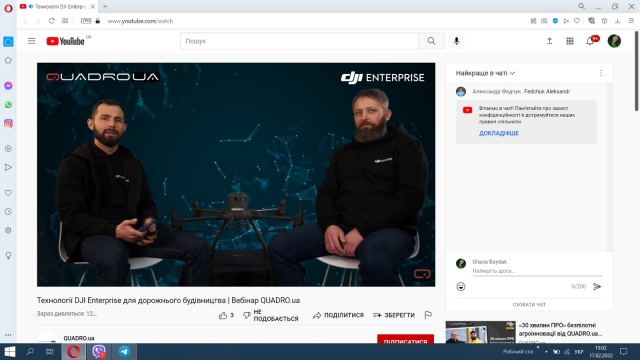The width and height of the screenshot is (640, 360).
Task: Expand Найкраще в чаті dropdown
Action: 485,73
